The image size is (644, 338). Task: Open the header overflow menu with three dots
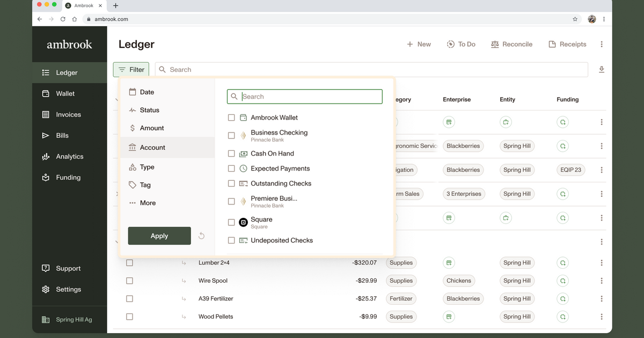click(601, 44)
